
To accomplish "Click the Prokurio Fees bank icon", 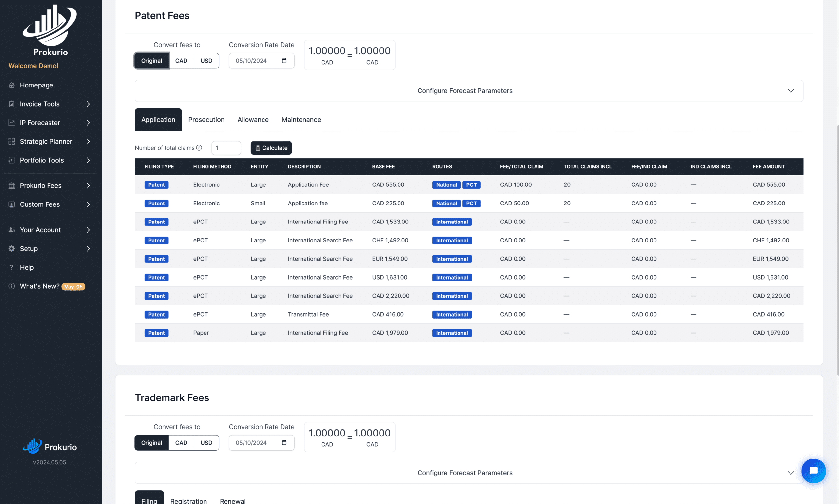I will click(11, 185).
